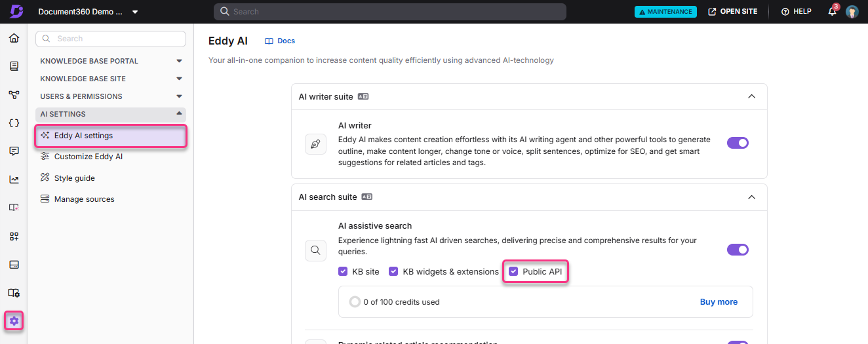Click the AI writer pen icon

[x=315, y=144]
